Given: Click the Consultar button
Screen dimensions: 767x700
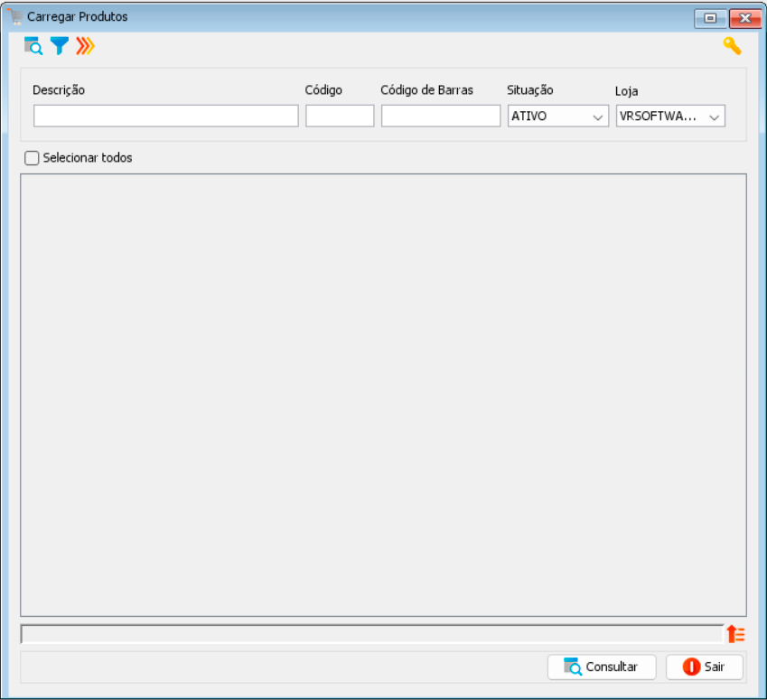Looking at the screenshot, I should click(x=602, y=667).
